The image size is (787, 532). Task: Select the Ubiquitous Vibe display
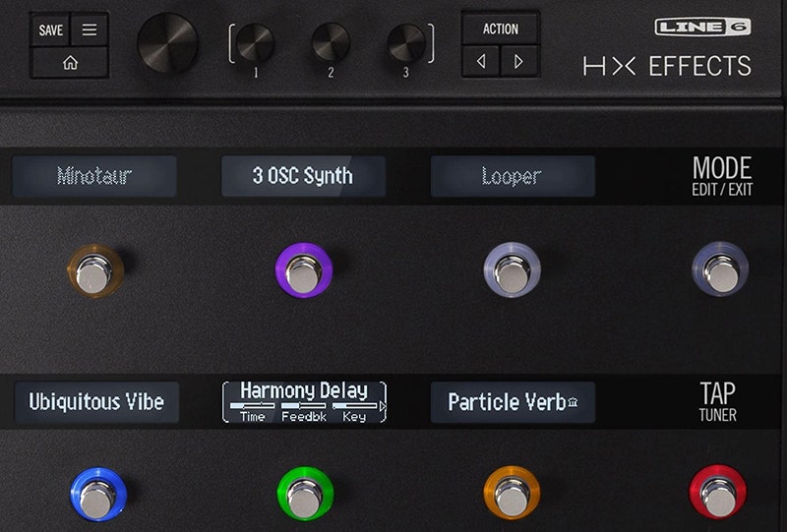point(96,402)
